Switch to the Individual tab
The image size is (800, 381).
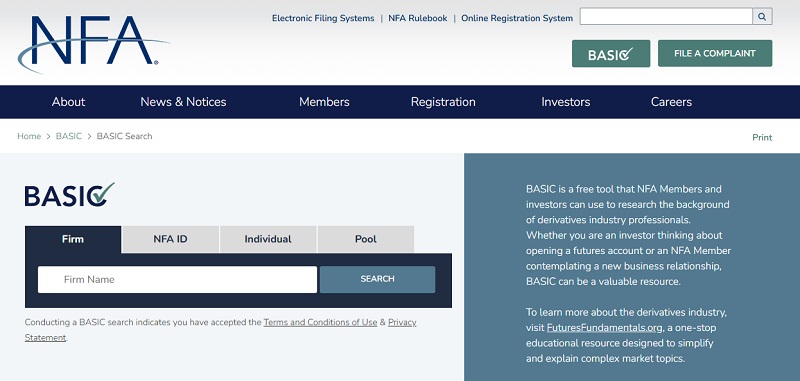coord(268,239)
